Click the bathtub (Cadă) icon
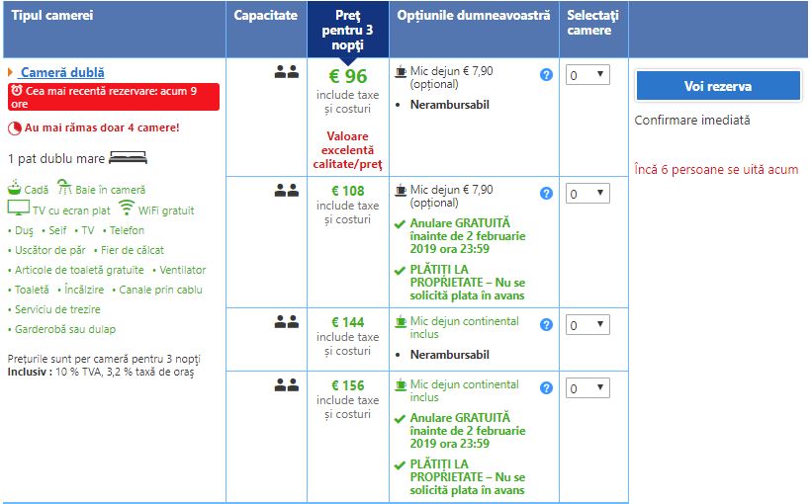The height and width of the screenshot is (504, 812). pyautogui.click(x=15, y=188)
